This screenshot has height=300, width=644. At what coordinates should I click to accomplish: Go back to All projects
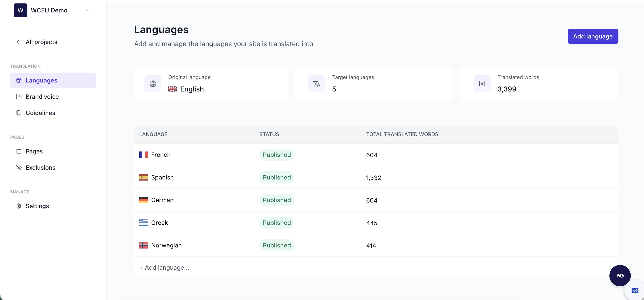41,42
